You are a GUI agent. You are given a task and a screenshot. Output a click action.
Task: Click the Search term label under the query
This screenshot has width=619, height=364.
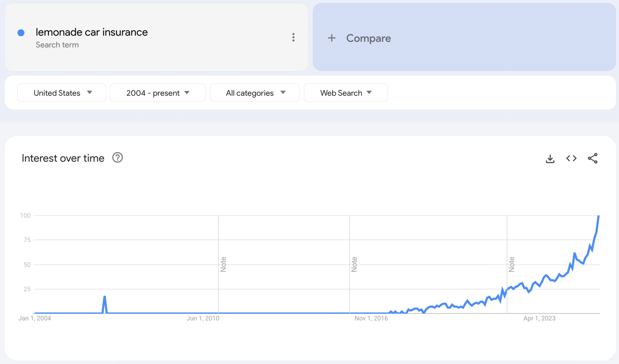tap(57, 45)
